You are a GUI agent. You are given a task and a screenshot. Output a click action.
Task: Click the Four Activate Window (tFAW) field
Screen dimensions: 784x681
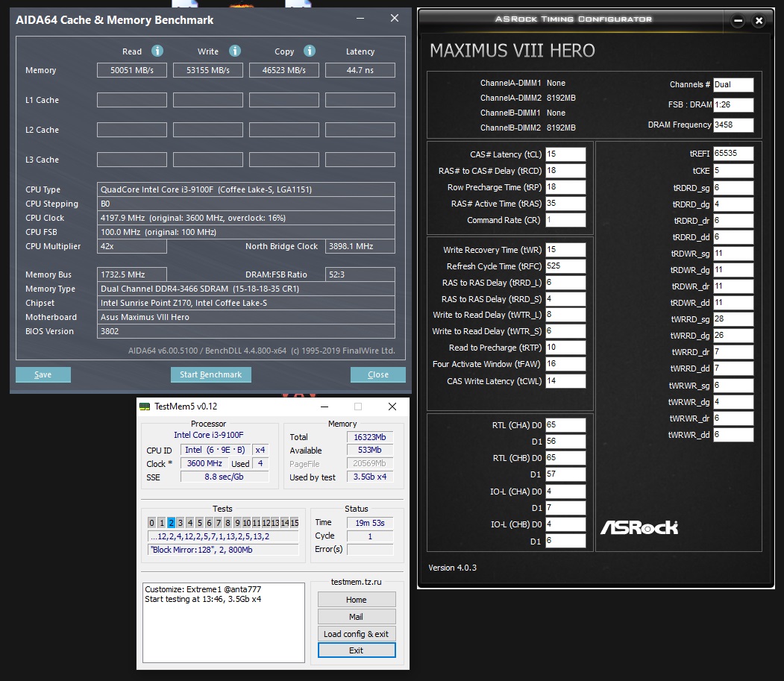point(565,364)
